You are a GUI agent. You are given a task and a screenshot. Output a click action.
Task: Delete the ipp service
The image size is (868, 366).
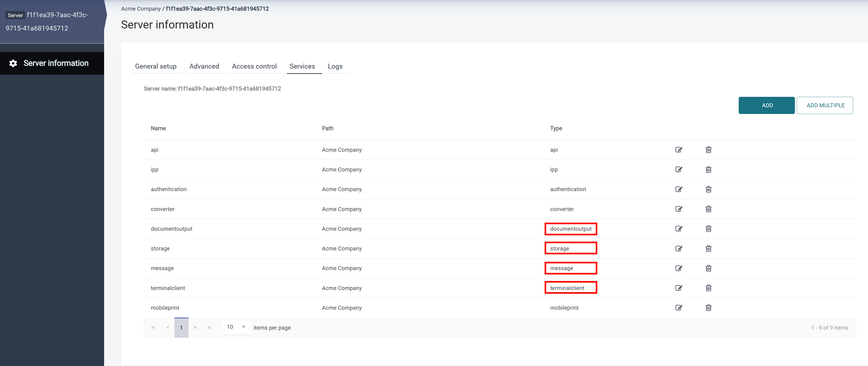point(708,170)
